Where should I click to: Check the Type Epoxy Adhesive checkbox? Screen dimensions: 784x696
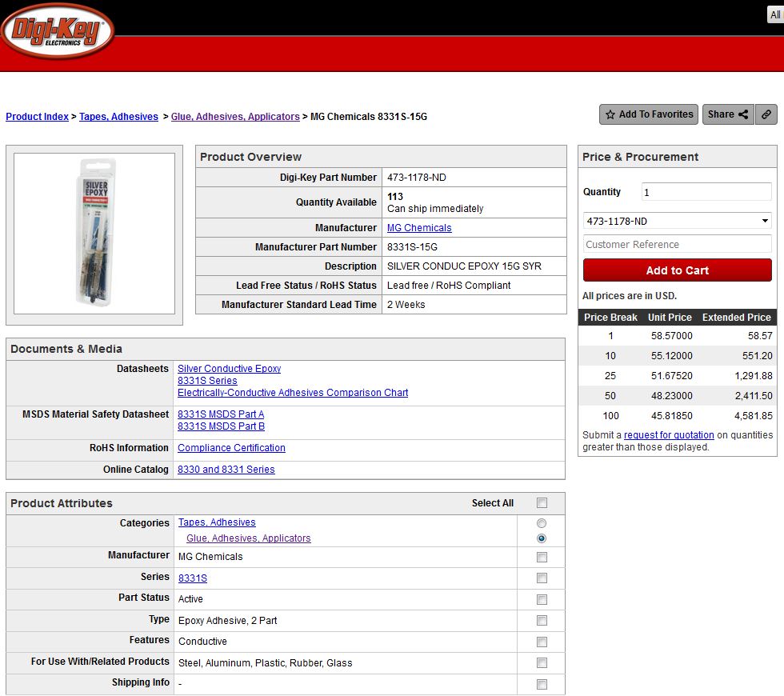[542, 621]
